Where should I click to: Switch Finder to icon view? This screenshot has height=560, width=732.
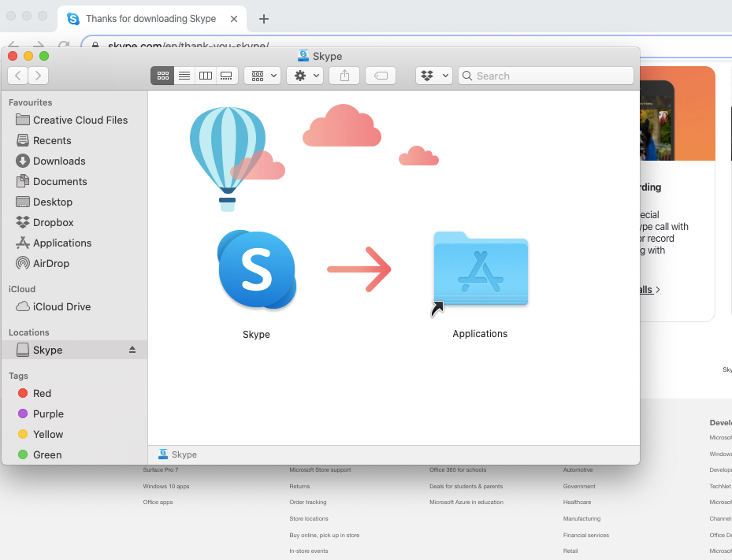click(x=162, y=76)
